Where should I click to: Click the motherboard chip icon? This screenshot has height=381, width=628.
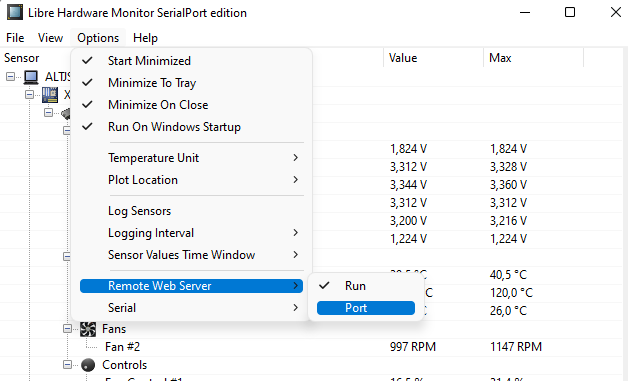pos(50,95)
